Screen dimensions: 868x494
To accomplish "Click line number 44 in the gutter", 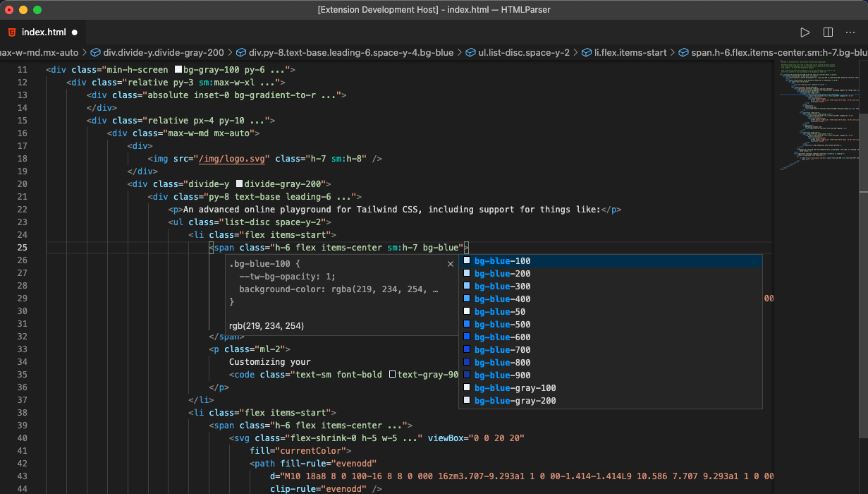I will click(23, 489).
